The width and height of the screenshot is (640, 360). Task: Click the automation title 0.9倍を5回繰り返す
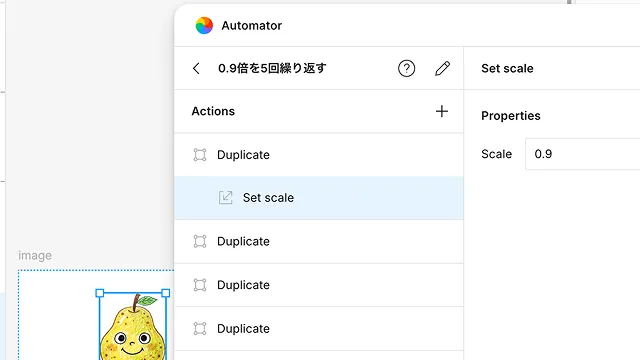[272, 68]
